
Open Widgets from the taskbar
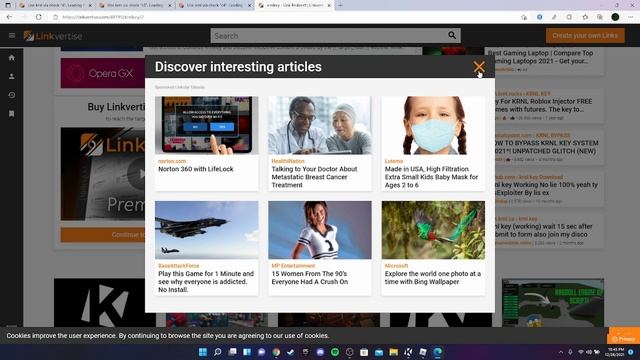point(247,352)
